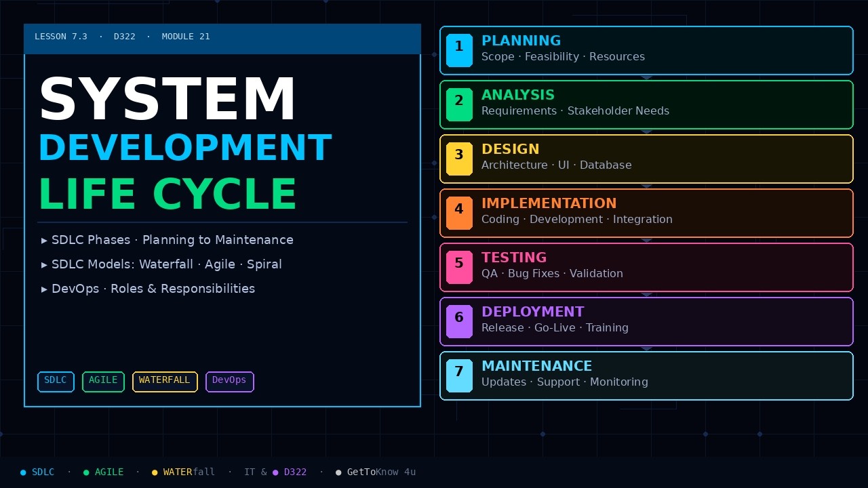Click 'DevOps · Roles & Responsibilities' bullet
The image size is (868, 488).
click(x=148, y=289)
